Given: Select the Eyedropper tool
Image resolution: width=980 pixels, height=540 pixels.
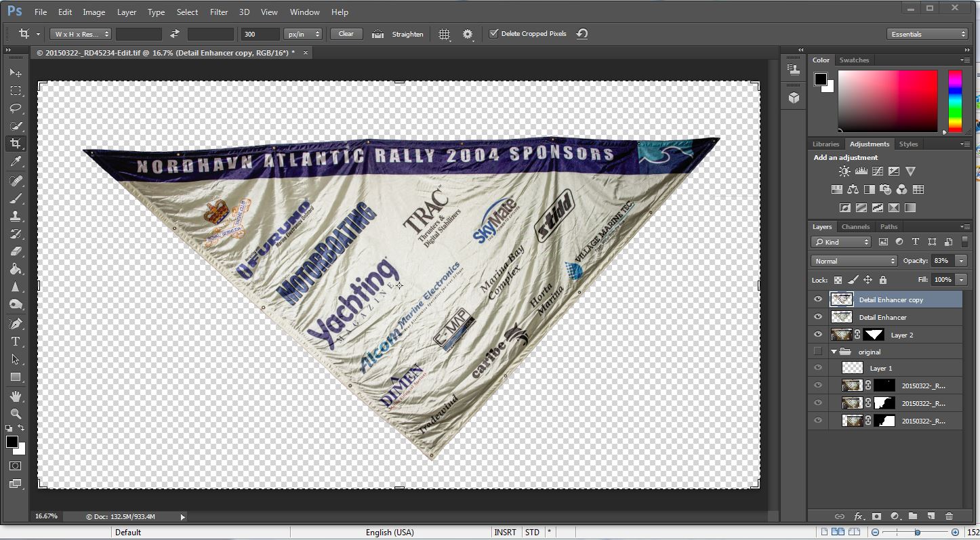Looking at the screenshot, I should click(x=15, y=161).
